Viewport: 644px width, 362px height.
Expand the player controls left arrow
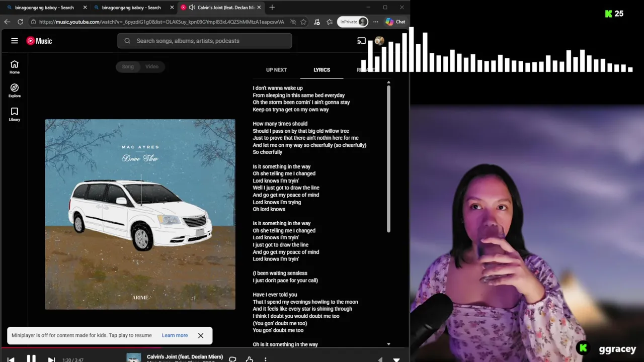point(380,359)
